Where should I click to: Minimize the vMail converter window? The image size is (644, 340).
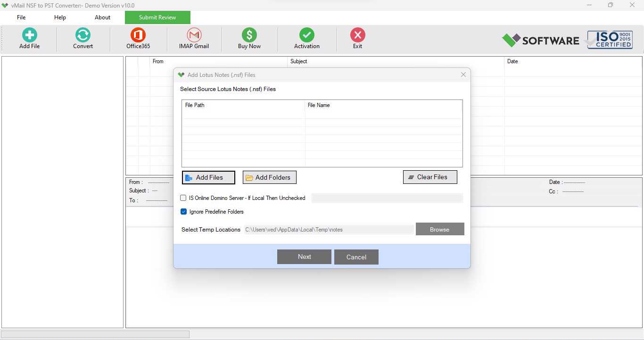[589, 5]
